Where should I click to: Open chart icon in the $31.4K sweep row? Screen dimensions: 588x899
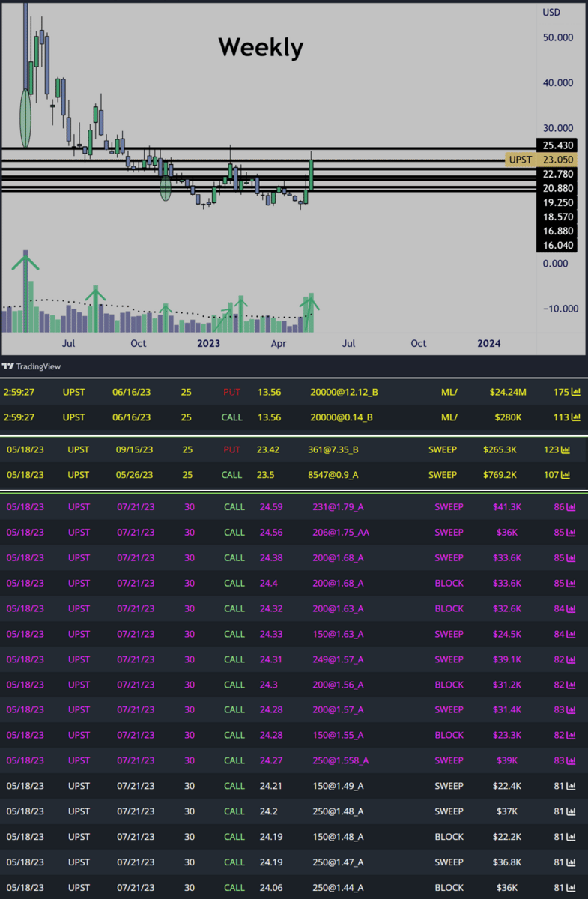[x=571, y=709]
